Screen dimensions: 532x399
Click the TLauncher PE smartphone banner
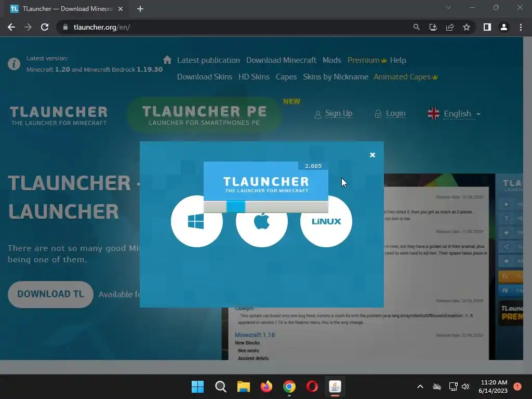click(204, 115)
